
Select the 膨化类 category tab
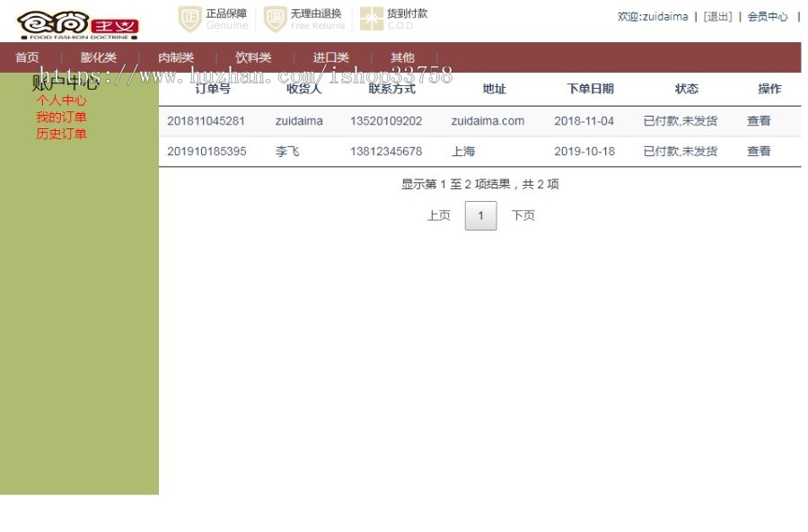click(98, 57)
